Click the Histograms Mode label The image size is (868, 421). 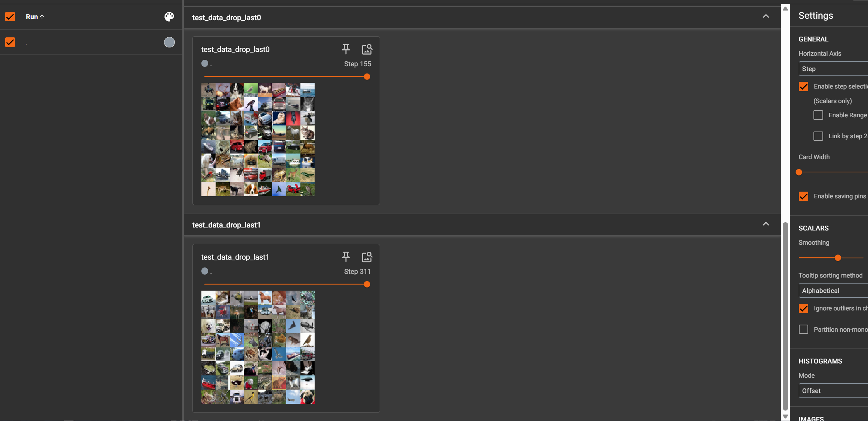806,375
